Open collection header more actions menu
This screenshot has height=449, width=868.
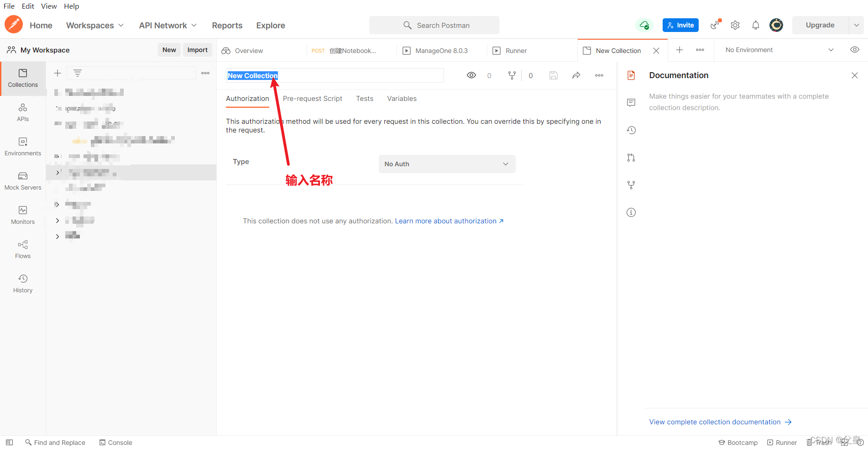coord(599,75)
